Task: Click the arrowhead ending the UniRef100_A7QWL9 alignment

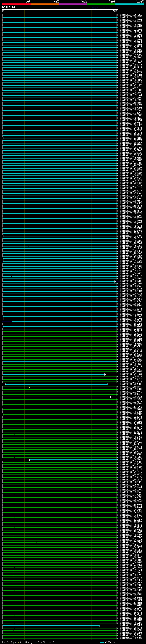Action: (x=100, y=625)
